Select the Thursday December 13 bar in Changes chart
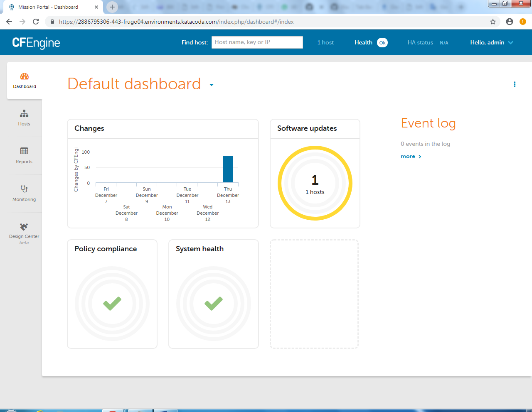Screen dimensions: 532x412 228,169
